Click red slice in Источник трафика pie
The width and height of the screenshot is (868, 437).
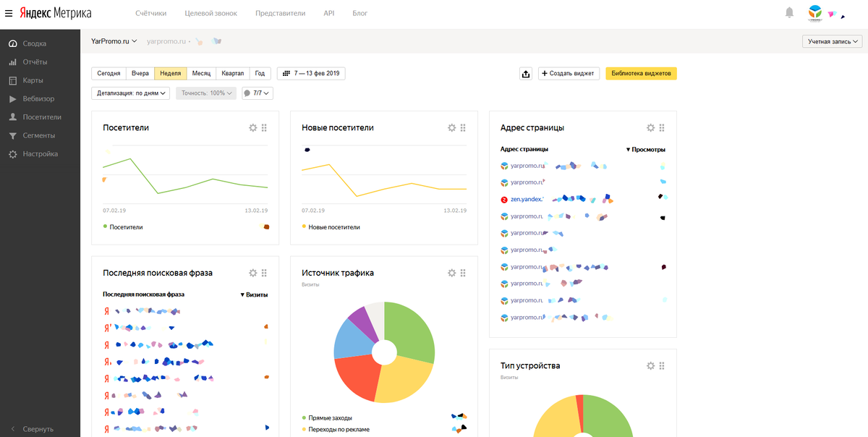tap(358, 378)
